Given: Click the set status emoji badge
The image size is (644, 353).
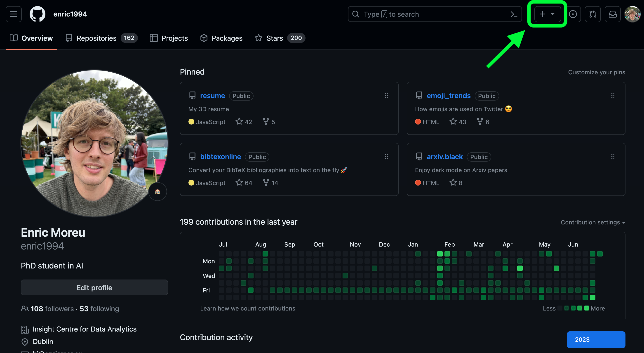Looking at the screenshot, I should pyautogui.click(x=157, y=191).
